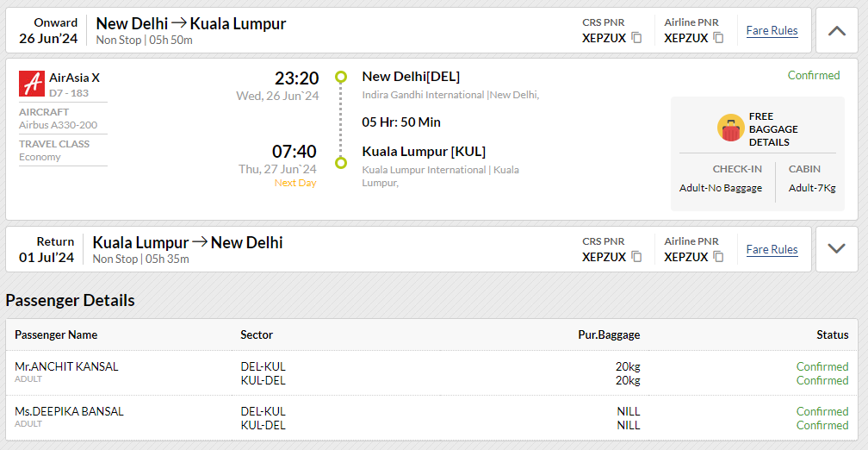Open Fare Rules for the return flight

[x=772, y=249]
